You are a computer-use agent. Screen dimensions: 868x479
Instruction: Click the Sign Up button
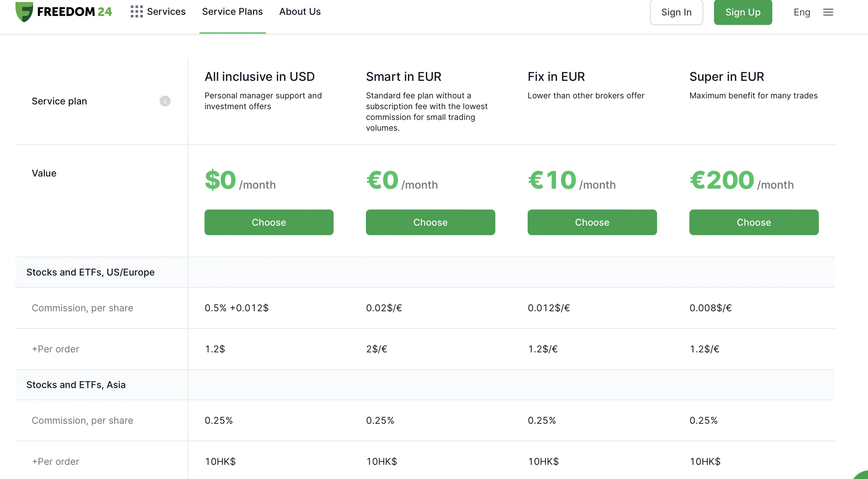coord(743,12)
